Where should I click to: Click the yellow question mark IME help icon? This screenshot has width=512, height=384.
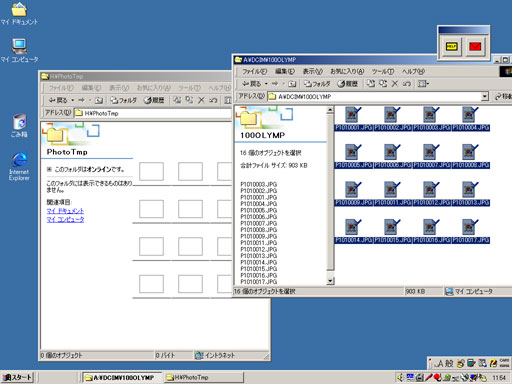click(x=493, y=363)
